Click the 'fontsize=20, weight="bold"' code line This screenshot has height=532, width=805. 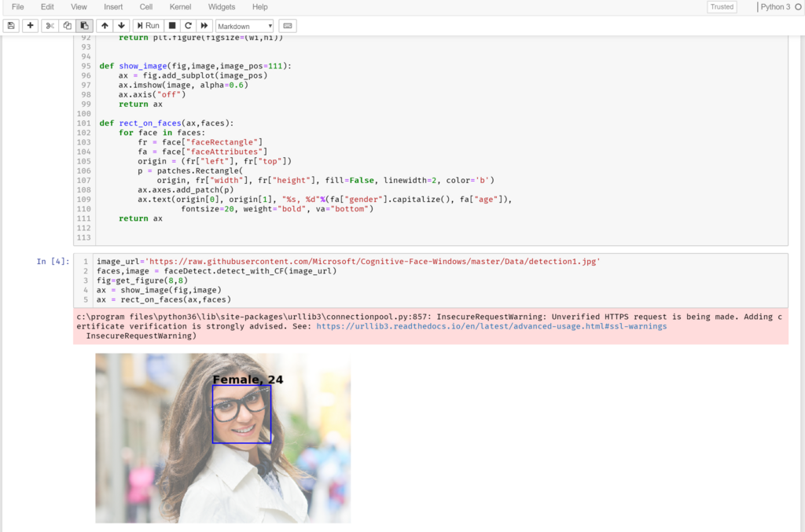(x=278, y=209)
